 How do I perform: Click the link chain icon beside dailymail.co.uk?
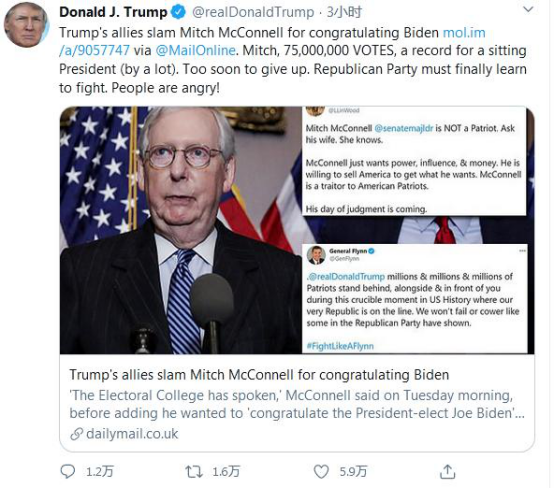point(77,434)
